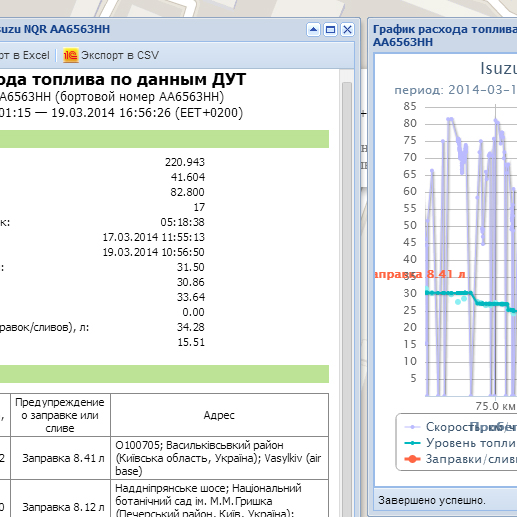Click the first green section header bar
Viewport: 517px width, 517px height.
point(164,139)
